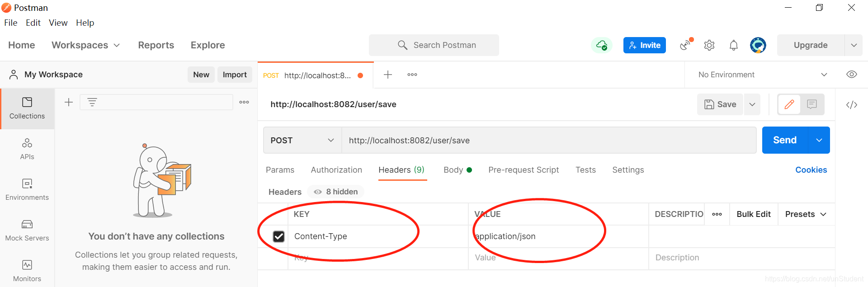Click the Import button
This screenshot has width=868, height=287.
pos(235,75)
